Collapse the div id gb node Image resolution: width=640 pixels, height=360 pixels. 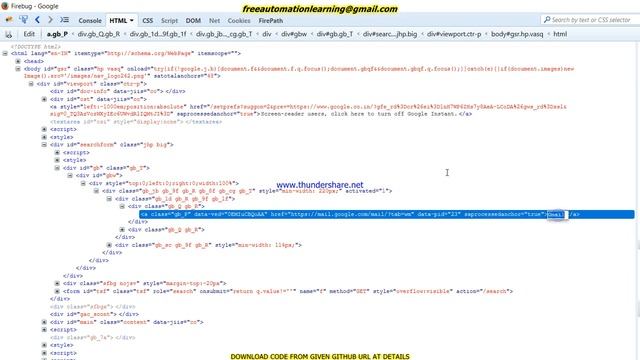(x=57, y=168)
